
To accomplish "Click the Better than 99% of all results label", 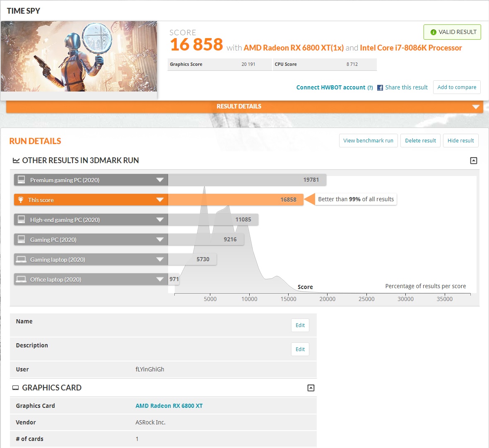I will (356, 199).
